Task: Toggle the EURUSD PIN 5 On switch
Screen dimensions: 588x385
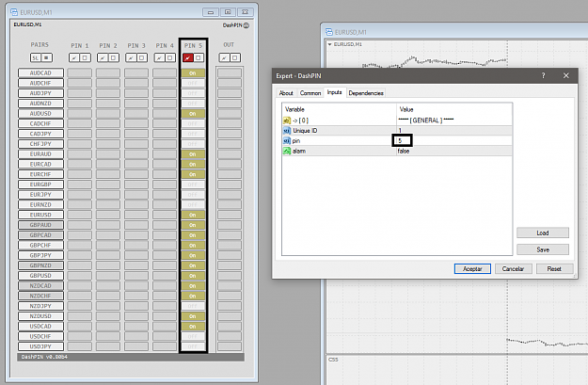Action: (x=193, y=215)
